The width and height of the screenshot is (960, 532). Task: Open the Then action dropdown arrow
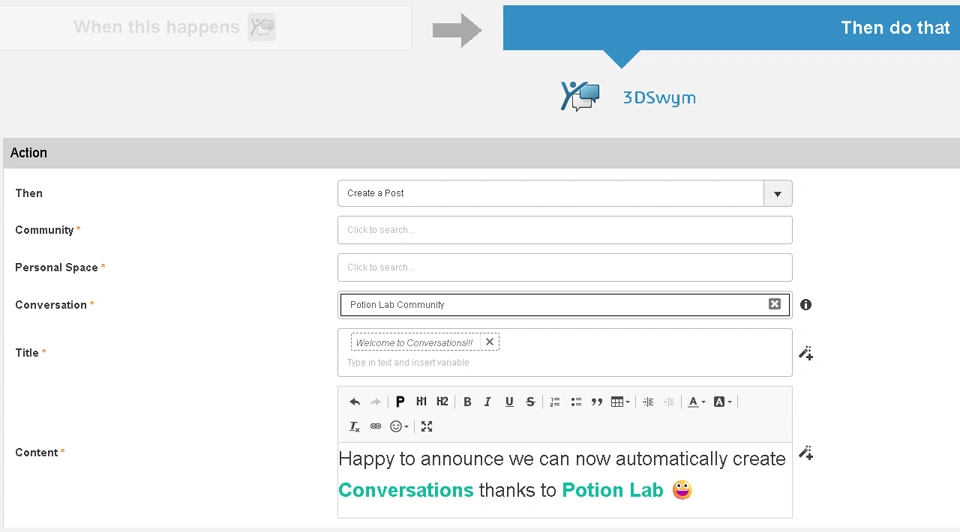(x=778, y=193)
